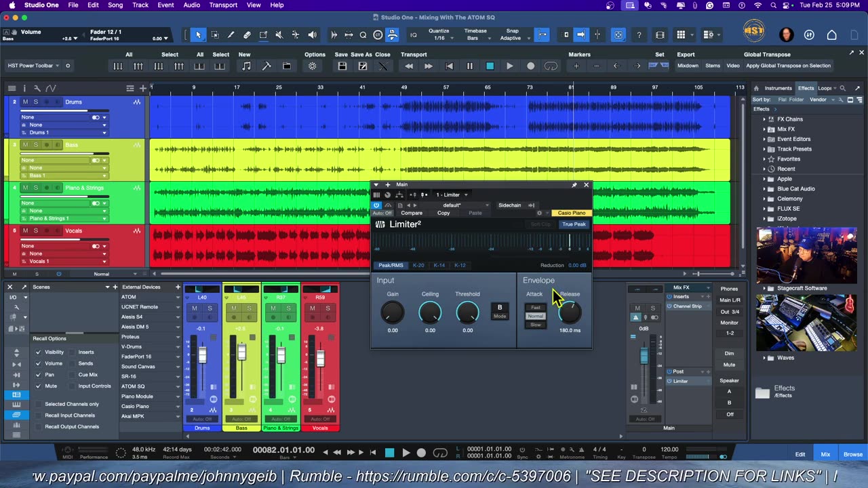Expand the FX Chains folder
The height and width of the screenshot is (488, 868).
point(764,119)
